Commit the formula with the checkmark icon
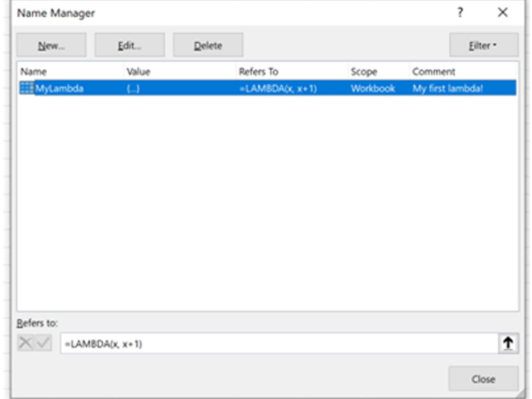Screen dimensions: 532x399 pyautogui.click(x=44, y=343)
